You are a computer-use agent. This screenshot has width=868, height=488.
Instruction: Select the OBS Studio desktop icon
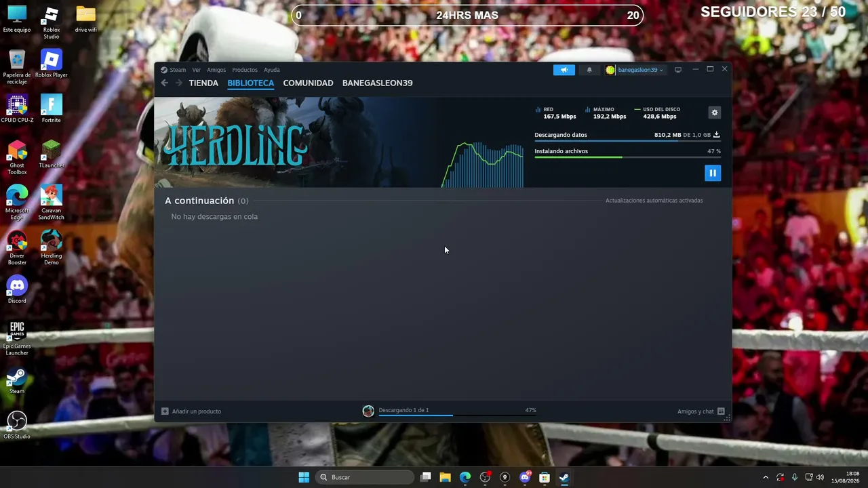coord(17,426)
